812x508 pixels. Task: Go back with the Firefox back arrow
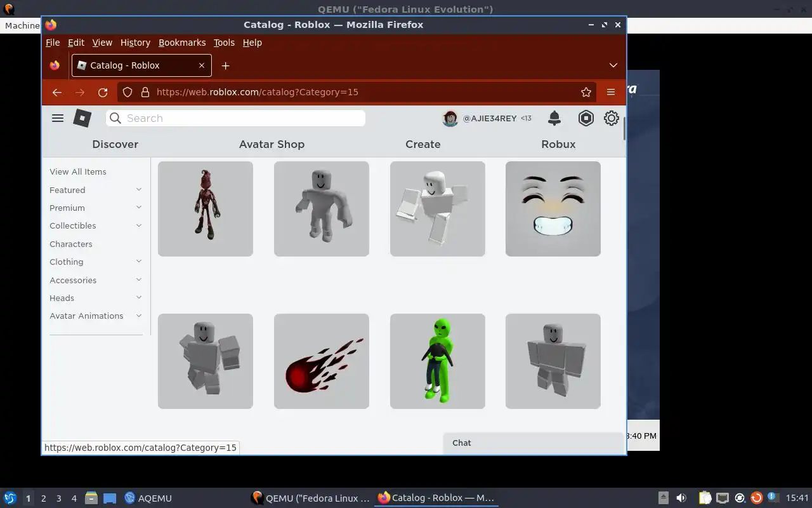[x=57, y=92]
